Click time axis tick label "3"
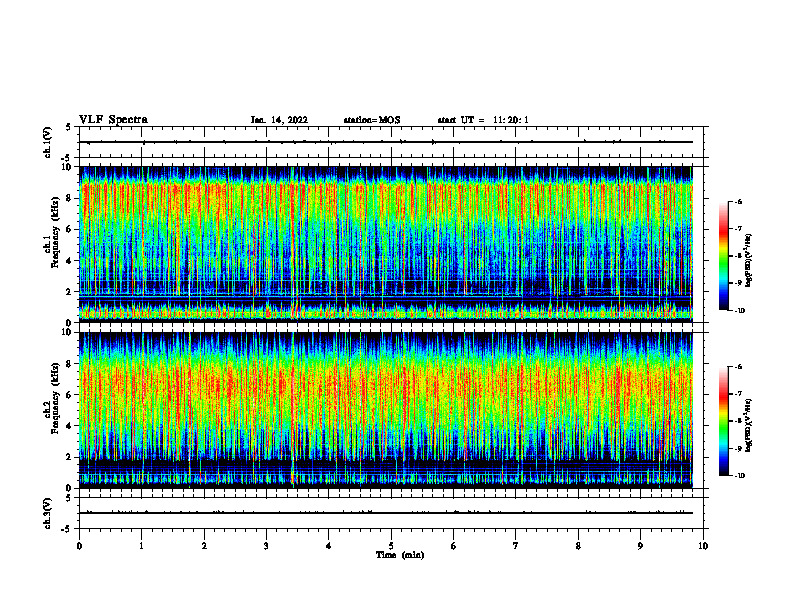792x612 pixels. pos(266,546)
